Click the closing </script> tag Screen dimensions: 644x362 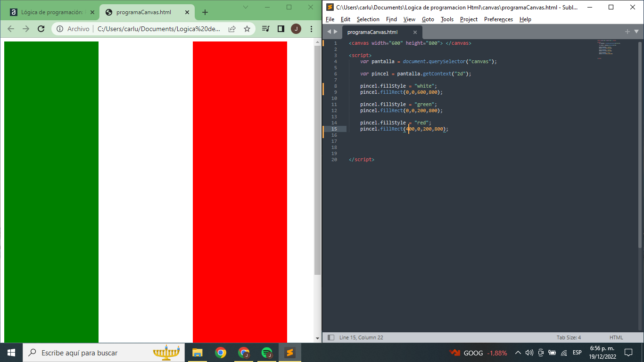[x=362, y=160]
